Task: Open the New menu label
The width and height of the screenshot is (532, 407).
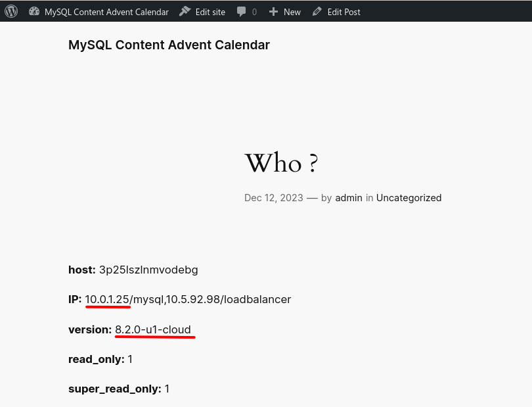Action: coord(292,12)
